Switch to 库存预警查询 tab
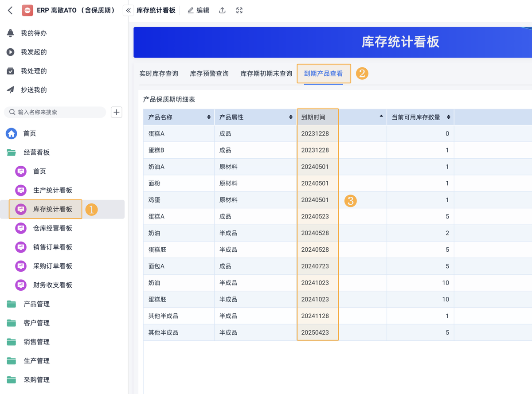This screenshot has width=532, height=394. [x=209, y=74]
